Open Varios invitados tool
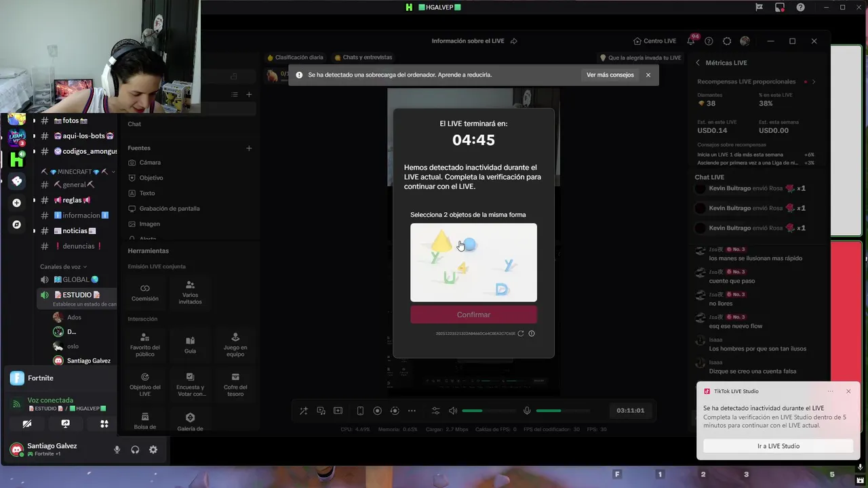 point(190,293)
